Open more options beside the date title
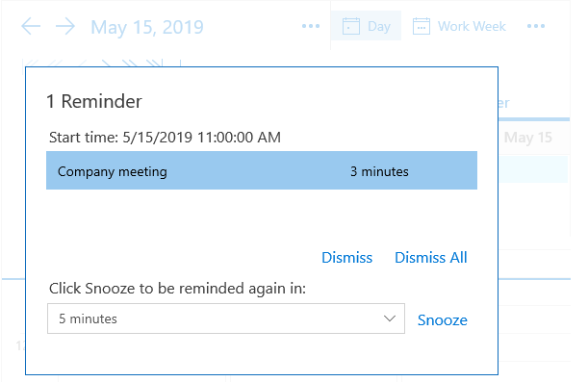The image size is (588, 382). (311, 26)
